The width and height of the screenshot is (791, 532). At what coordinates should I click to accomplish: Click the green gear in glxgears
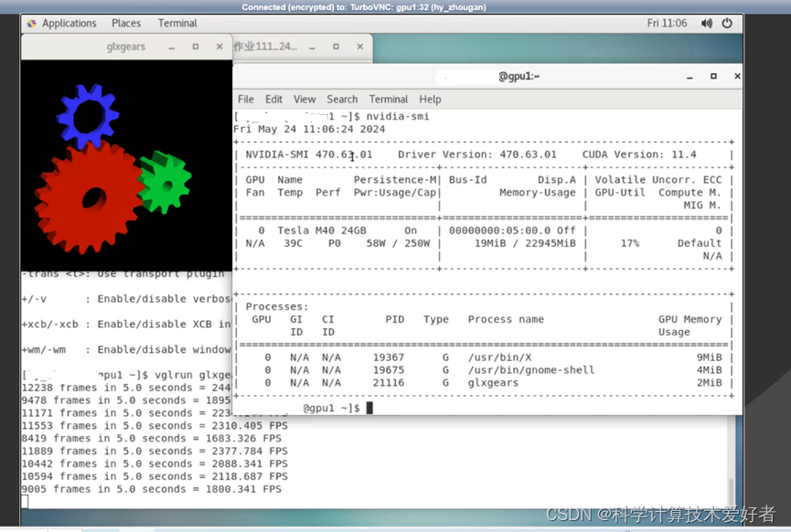[x=165, y=182]
